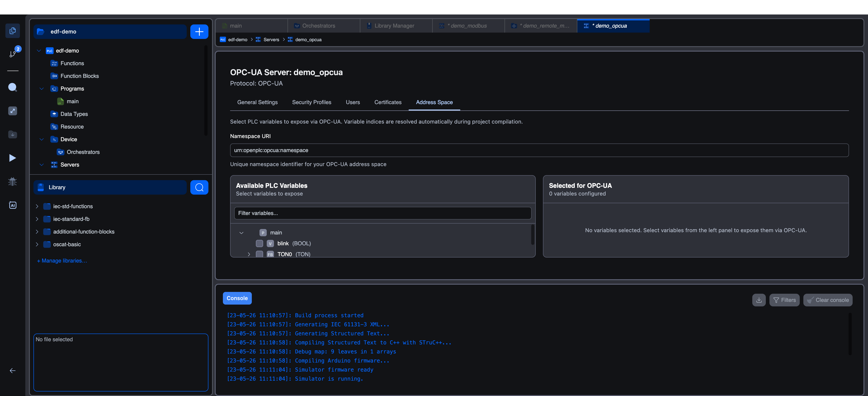Open console Filters

click(x=784, y=300)
